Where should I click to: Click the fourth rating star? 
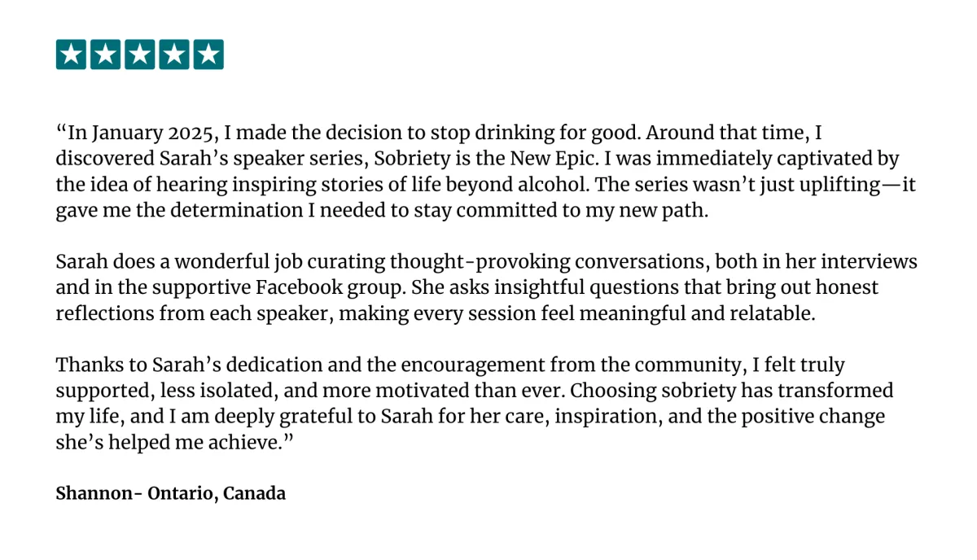click(174, 55)
